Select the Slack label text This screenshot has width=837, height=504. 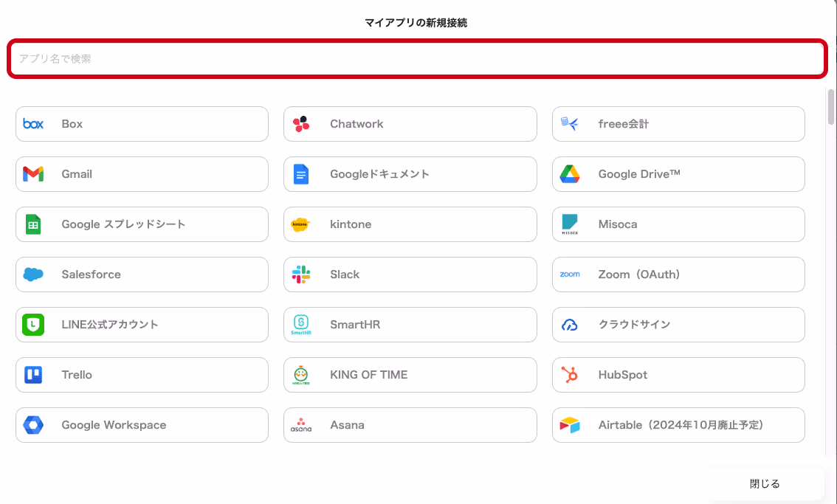tap(345, 275)
